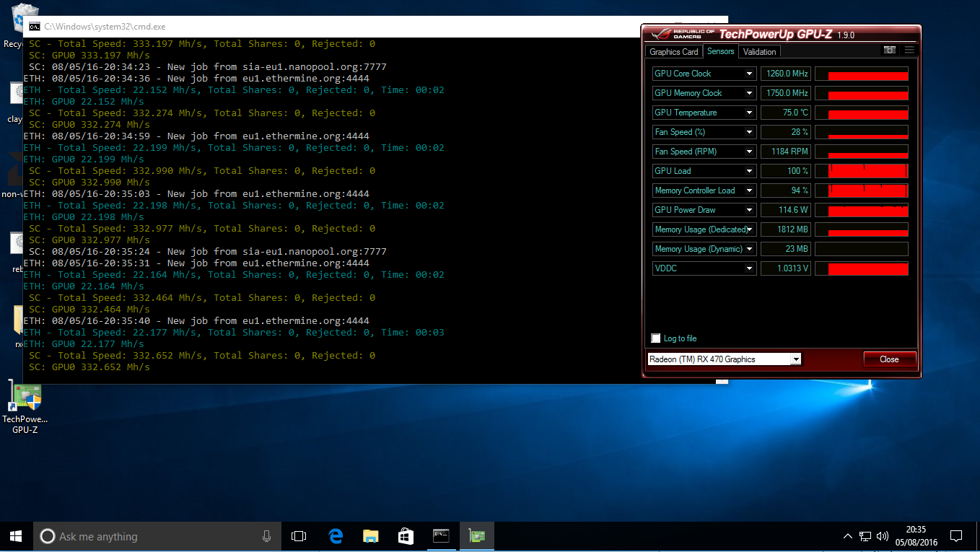Click the GPU Load history graph
Image resolution: width=980 pixels, height=552 pixels.
click(862, 171)
